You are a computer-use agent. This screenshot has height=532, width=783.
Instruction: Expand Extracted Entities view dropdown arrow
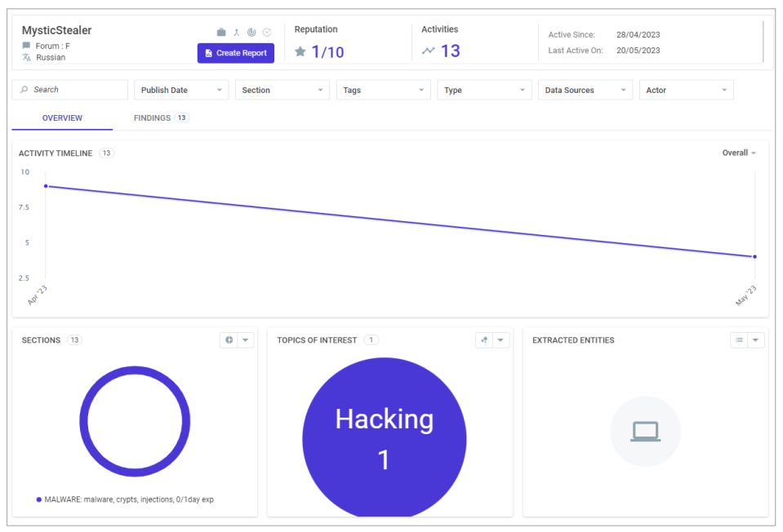[756, 340]
